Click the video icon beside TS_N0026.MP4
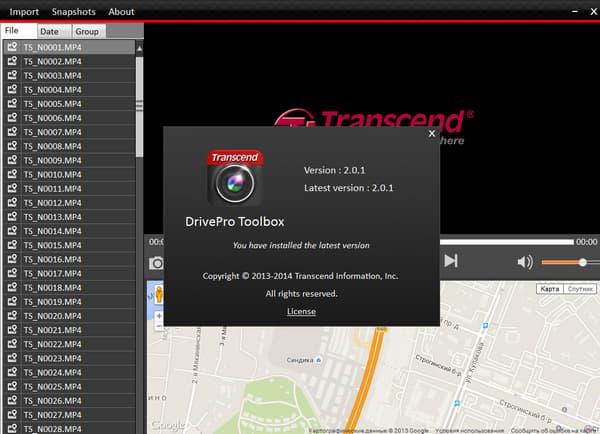The width and height of the screenshot is (600, 434). pyautogui.click(x=12, y=400)
